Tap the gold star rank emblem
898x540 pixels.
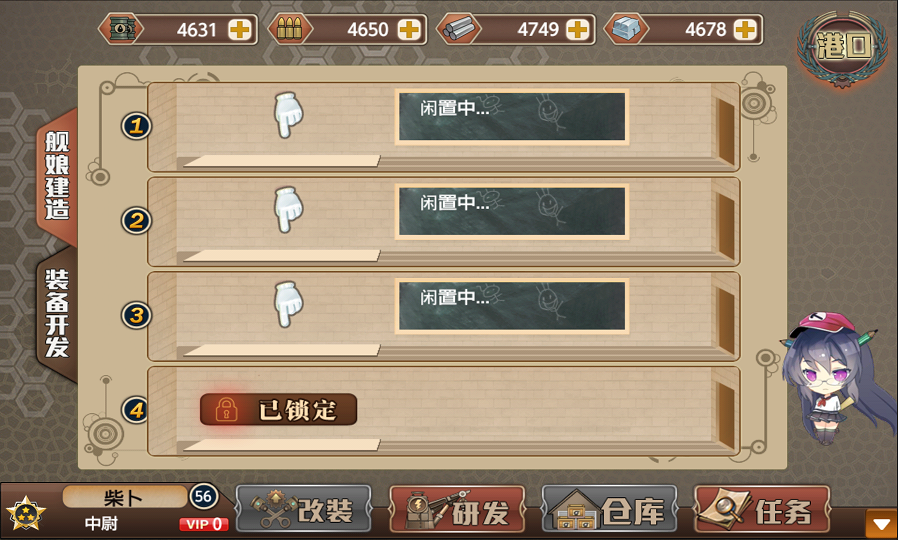[x=26, y=512]
